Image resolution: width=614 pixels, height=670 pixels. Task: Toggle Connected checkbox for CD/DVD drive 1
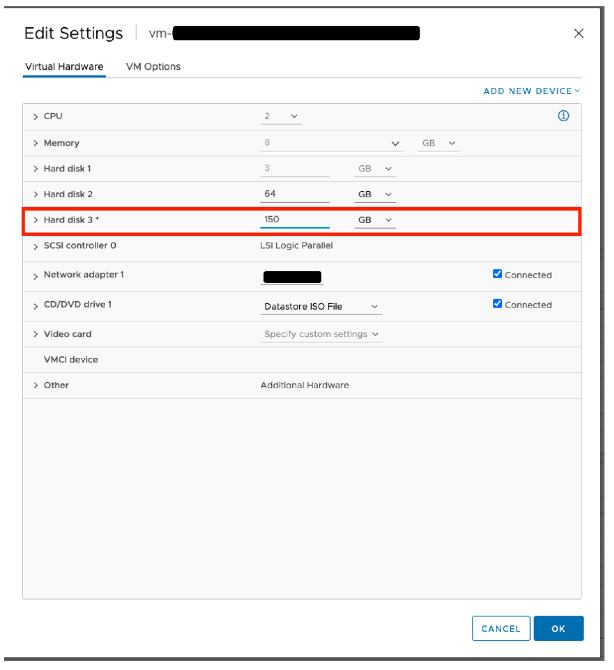[498, 304]
